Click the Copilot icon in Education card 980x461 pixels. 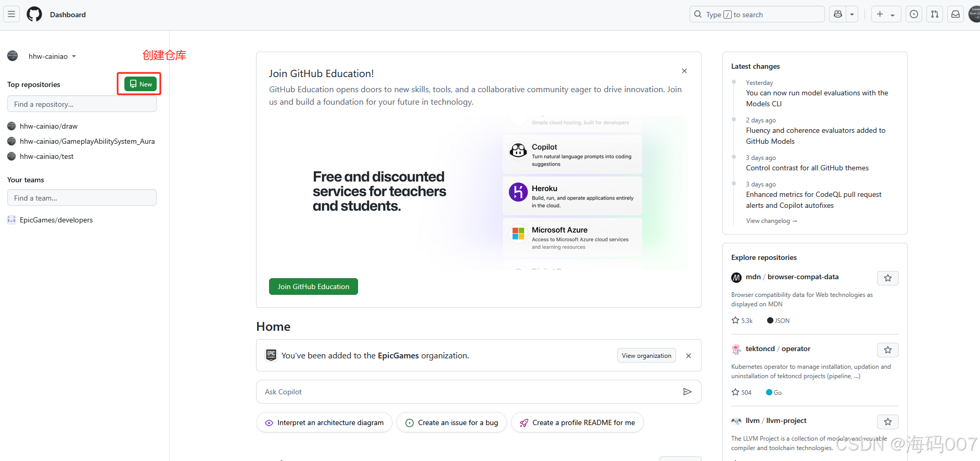[x=518, y=151]
